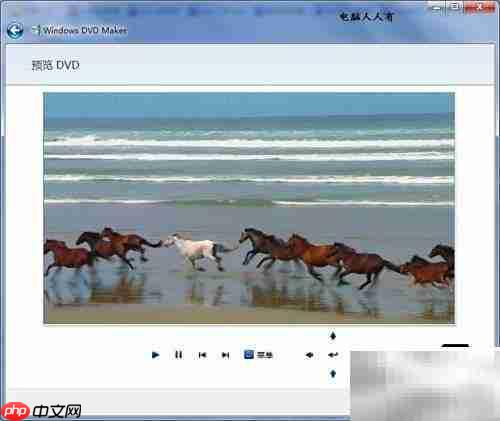Screen dimensions: 500x421
Task: Click the 预览 DVD page heading
Action: pos(56,65)
